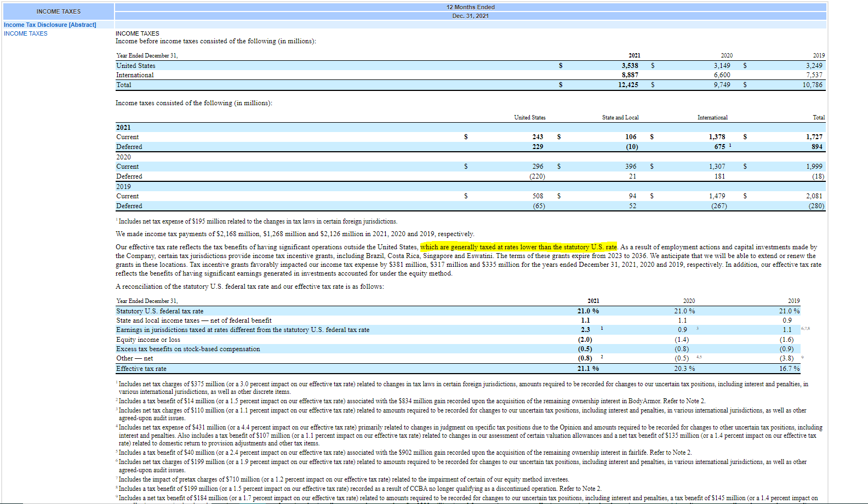Viewport: 868px width, 504px height.
Task: Click 'Statutory U.S. federal tax rate' row label
Action: 159,311
